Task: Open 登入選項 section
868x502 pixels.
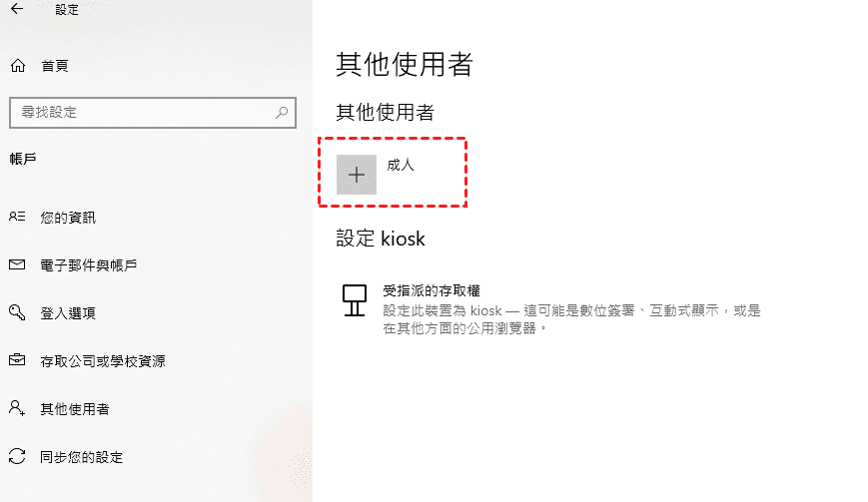Action: (68, 313)
